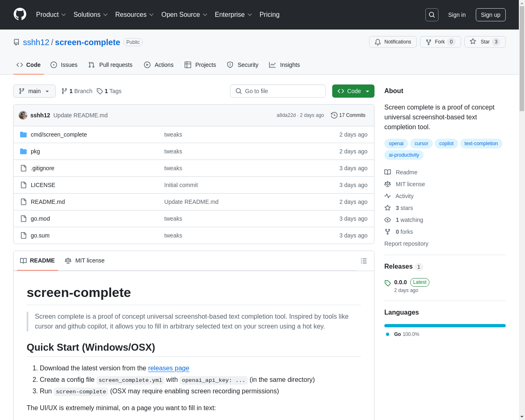Image resolution: width=525 pixels, height=420 pixels.
Task: Switch to the Issues tab
Action: pyautogui.click(x=64, y=65)
